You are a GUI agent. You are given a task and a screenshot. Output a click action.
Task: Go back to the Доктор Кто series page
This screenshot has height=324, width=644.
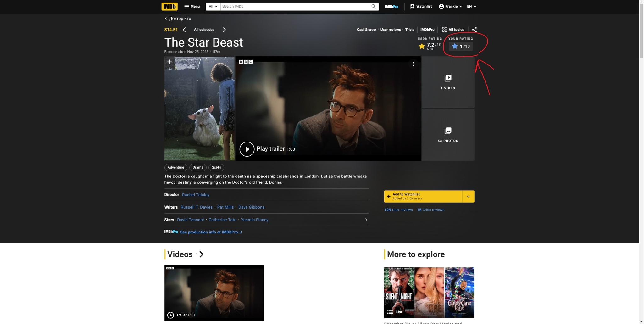click(x=178, y=19)
